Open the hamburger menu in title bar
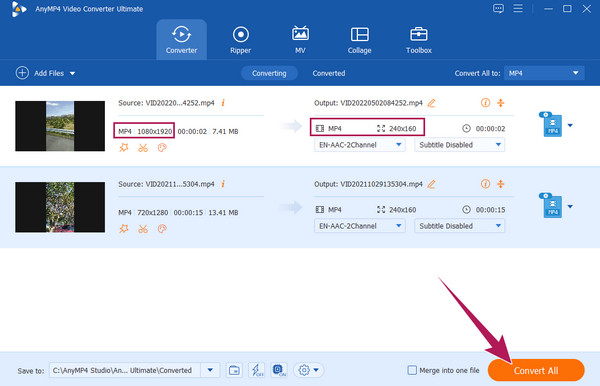Screen dimensions: 600x386 point(518,8)
